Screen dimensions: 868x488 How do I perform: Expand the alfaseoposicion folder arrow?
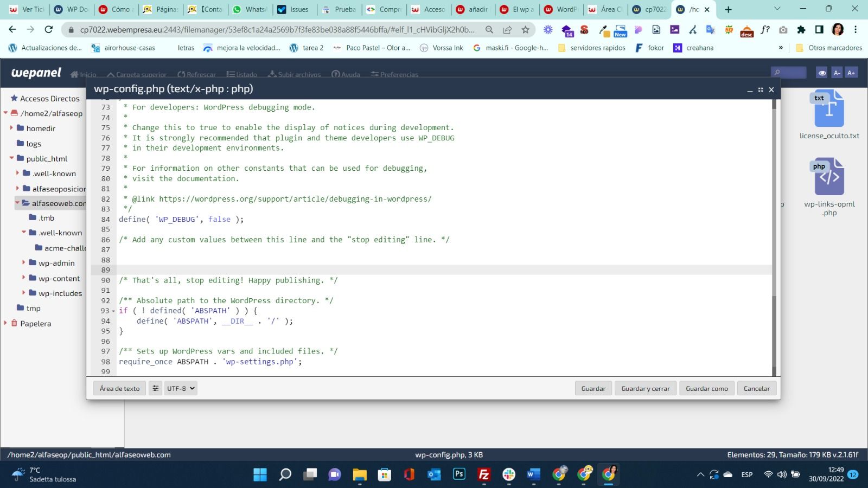point(17,189)
